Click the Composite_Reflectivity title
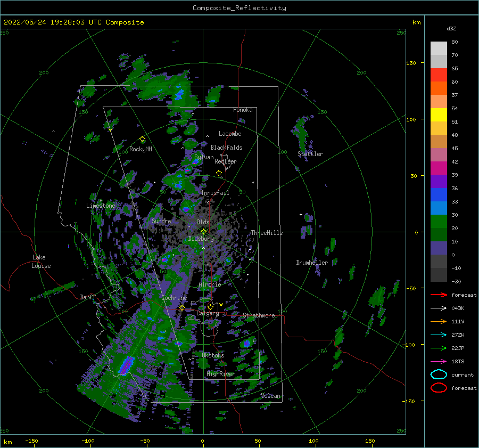This screenshot has width=479, height=448. (x=240, y=8)
